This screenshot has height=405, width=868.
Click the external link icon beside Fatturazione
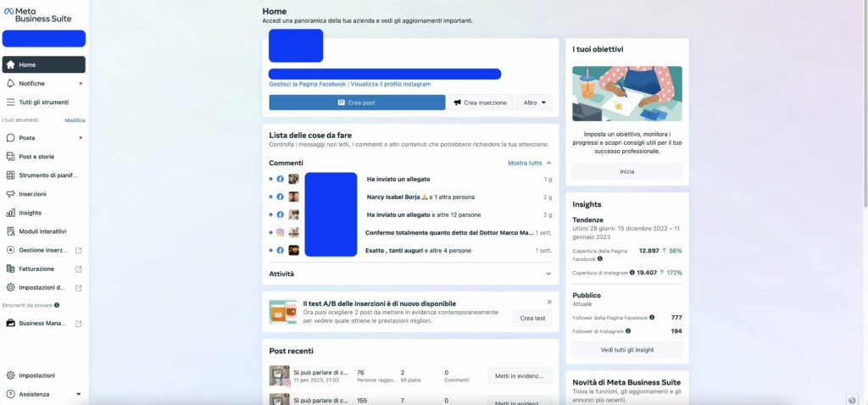79,269
